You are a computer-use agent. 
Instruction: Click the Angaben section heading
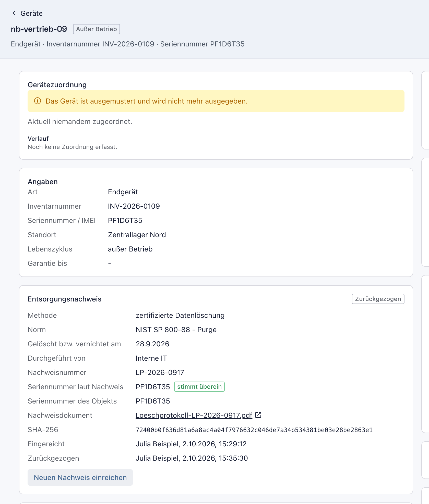[43, 182]
